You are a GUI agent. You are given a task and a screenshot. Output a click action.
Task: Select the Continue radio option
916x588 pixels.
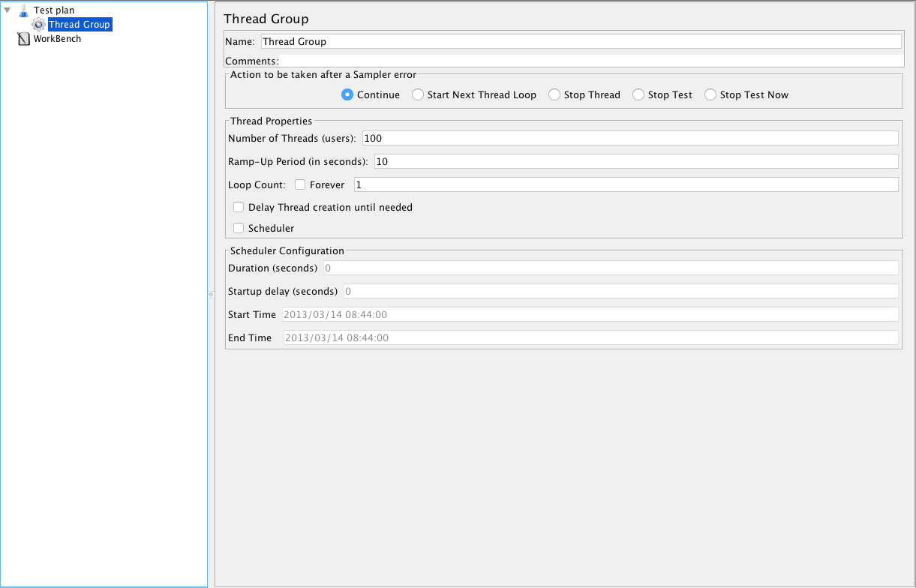[x=347, y=95]
